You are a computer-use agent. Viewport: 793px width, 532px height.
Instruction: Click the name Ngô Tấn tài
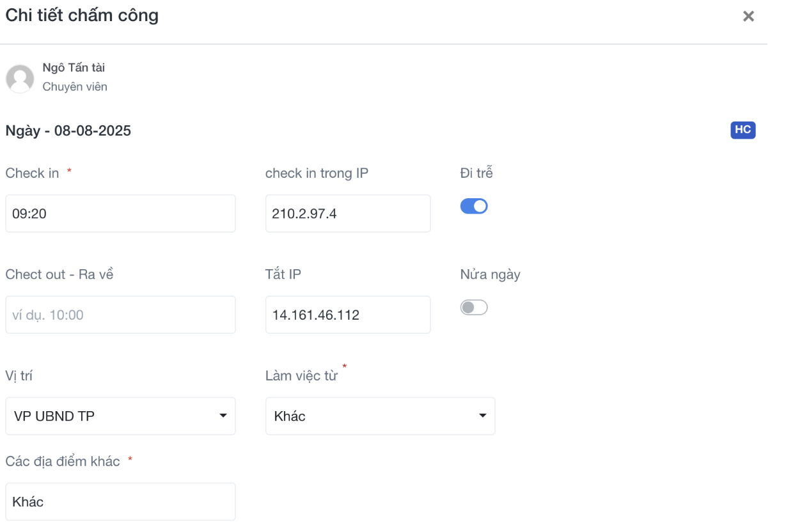pyautogui.click(x=74, y=68)
